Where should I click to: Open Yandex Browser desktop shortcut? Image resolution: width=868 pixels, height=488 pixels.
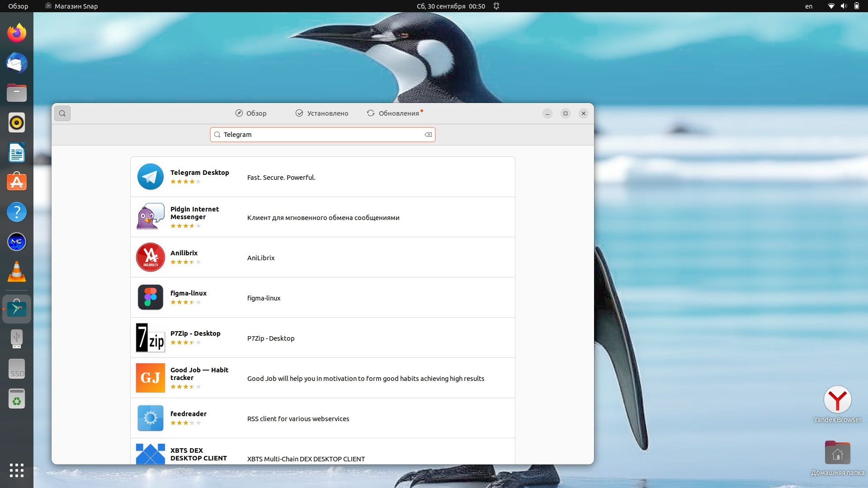tap(837, 404)
